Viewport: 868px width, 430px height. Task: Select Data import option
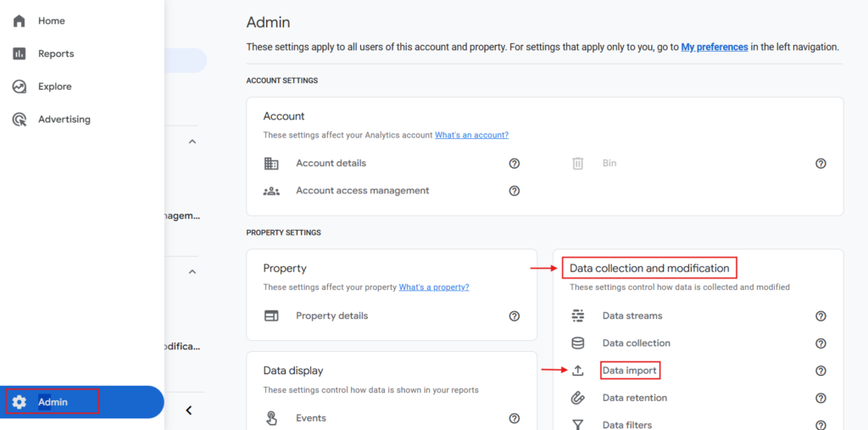(629, 371)
